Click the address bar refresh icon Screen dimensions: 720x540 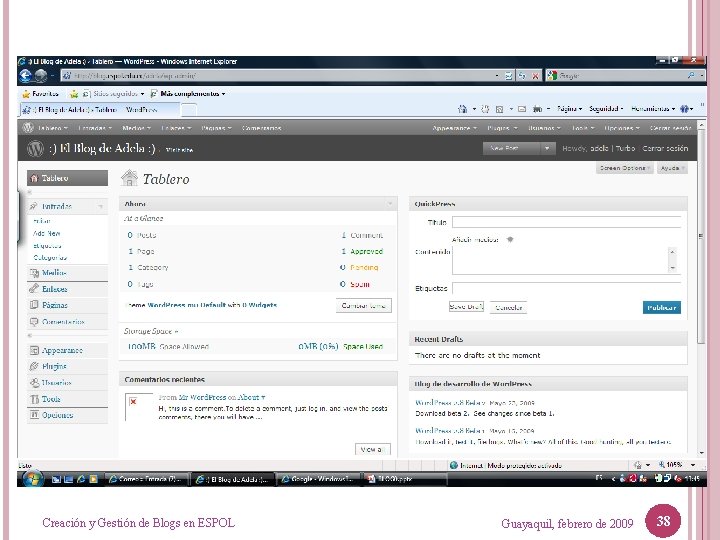[x=522, y=76]
